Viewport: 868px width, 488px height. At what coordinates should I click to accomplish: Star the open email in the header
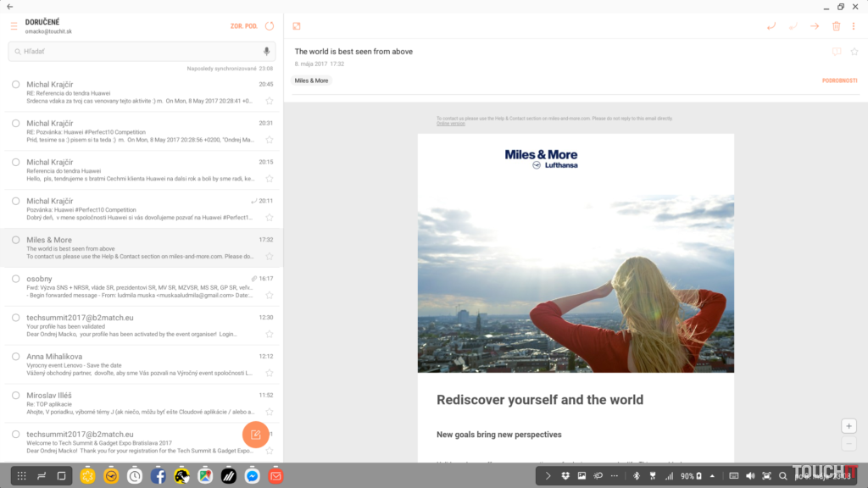[854, 52]
